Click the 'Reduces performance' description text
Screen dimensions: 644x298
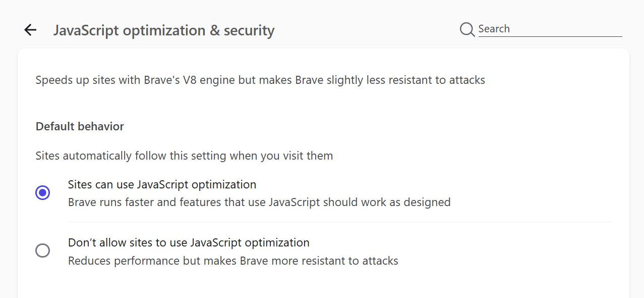(x=233, y=261)
